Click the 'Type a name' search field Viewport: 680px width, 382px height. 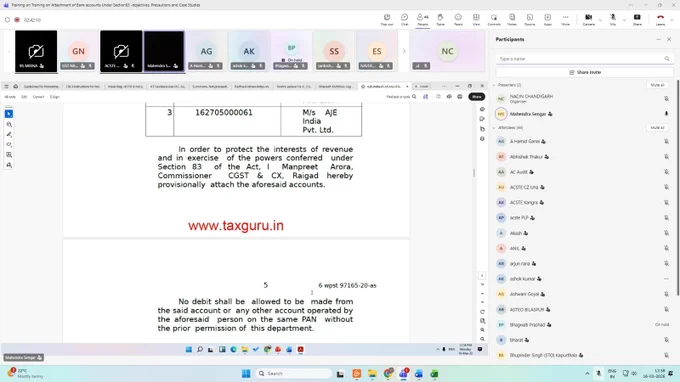pyautogui.click(x=584, y=59)
